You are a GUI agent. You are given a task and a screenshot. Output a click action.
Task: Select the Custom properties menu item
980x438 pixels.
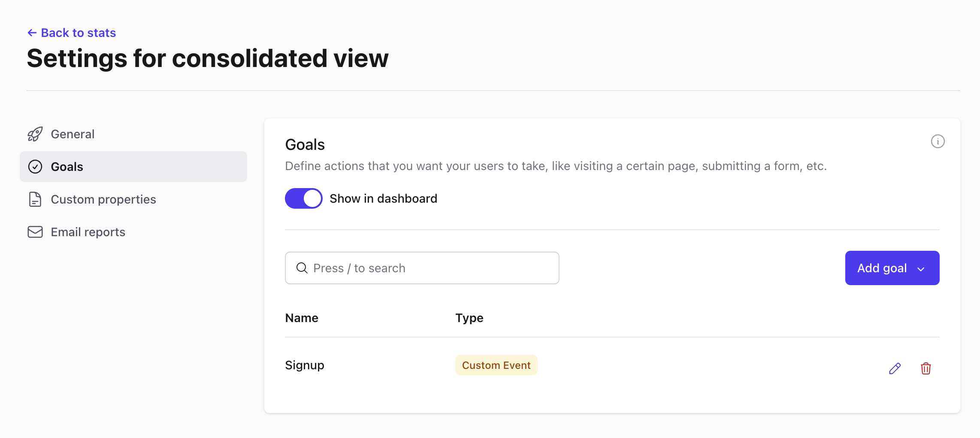pos(103,199)
